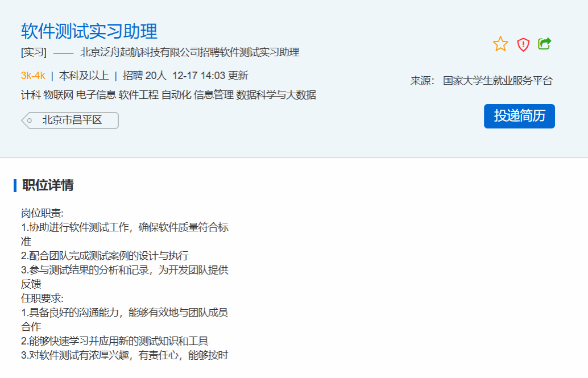Click the star icon to favorite this job

coord(500,44)
